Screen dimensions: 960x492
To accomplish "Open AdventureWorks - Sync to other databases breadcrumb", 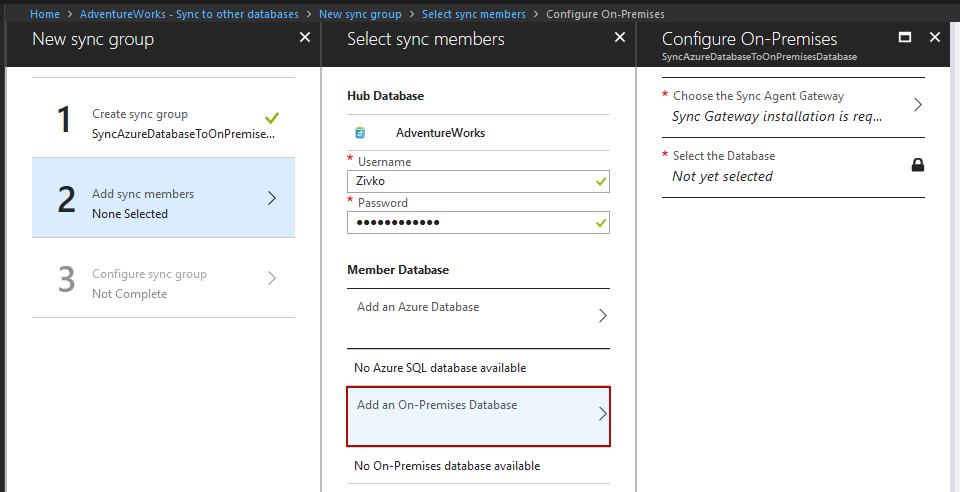I will (189, 14).
